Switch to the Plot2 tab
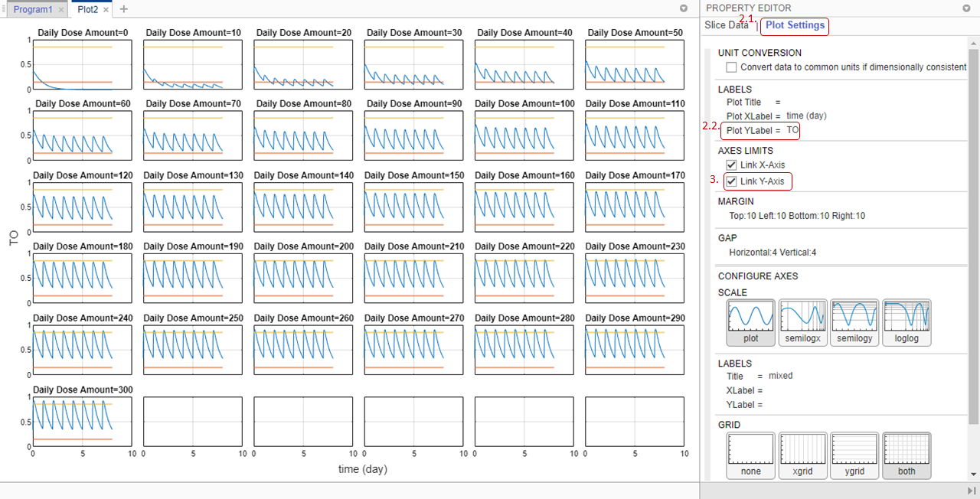Viewport: 980px width, 499px height. click(x=91, y=10)
